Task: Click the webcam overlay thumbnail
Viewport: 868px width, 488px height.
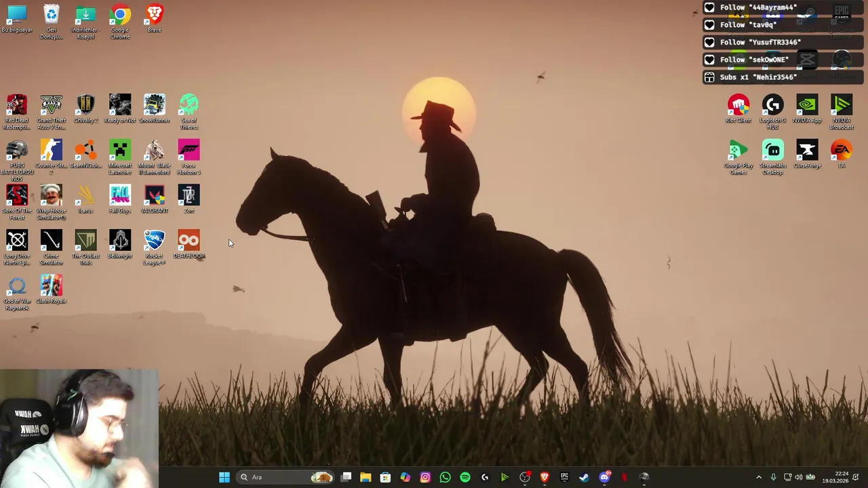Action: [79, 428]
